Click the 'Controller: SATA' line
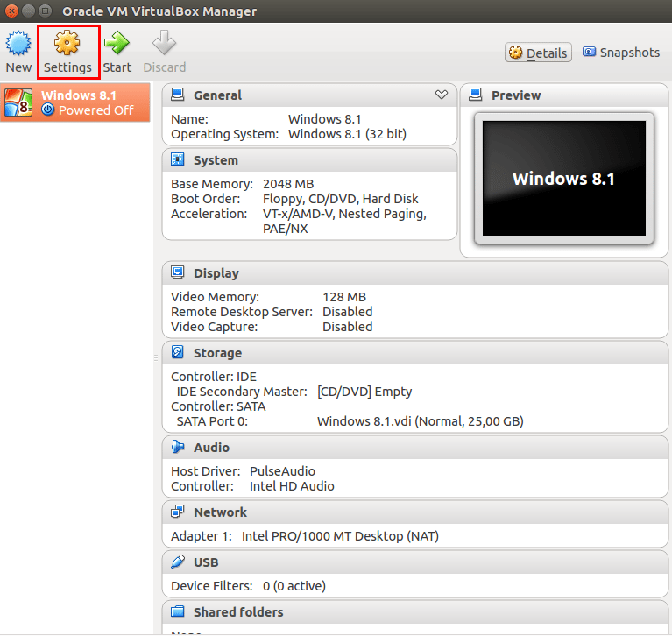The height and width of the screenshot is (636, 672). click(218, 406)
